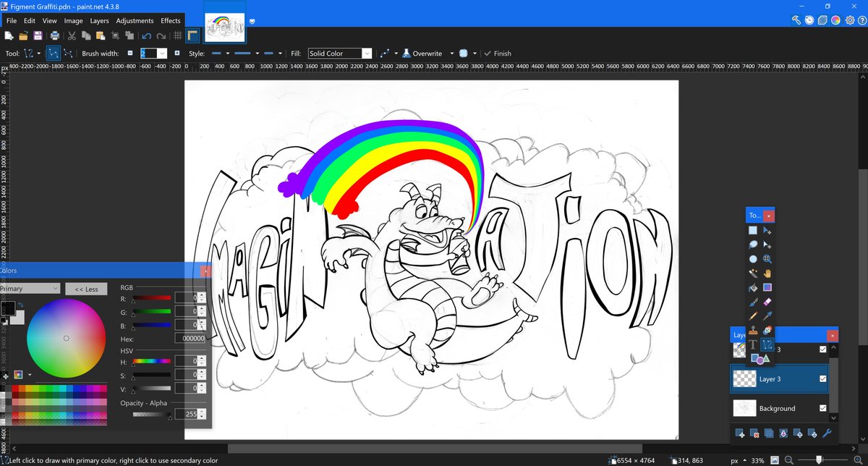This screenshot has width=868, height=466.
Task: Click the Add New Layer icon
Action: point(740,433)
